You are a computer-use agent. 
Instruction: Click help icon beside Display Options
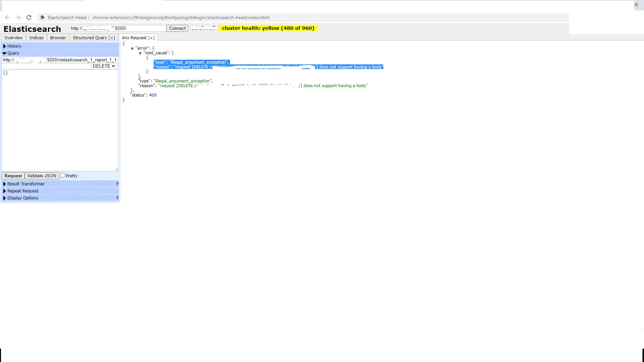click(x=117, y=198)
